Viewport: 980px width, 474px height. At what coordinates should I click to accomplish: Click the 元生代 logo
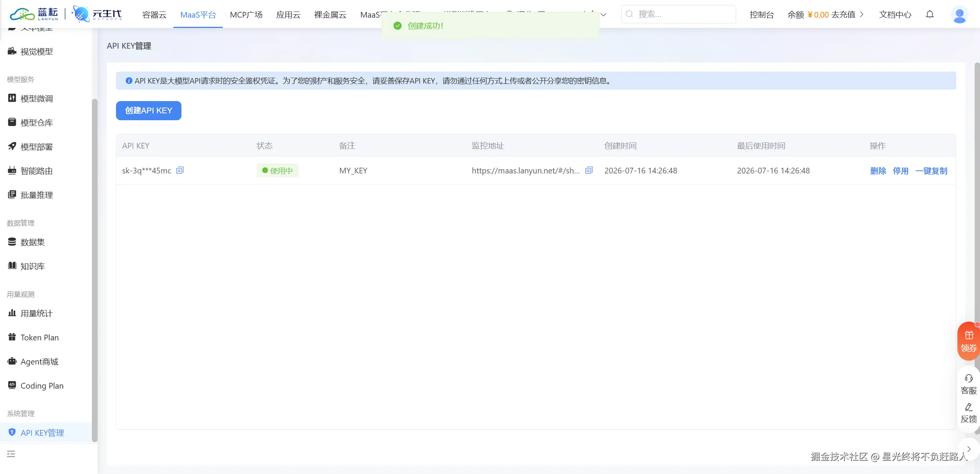tap(97, 15)
